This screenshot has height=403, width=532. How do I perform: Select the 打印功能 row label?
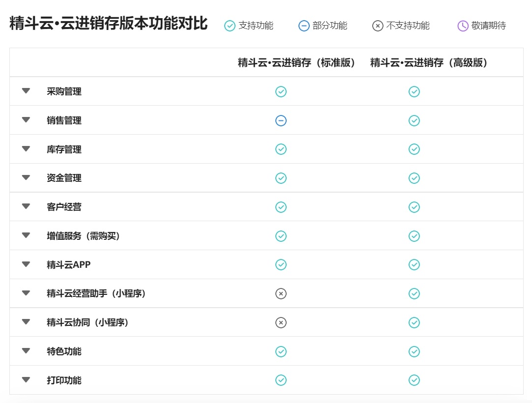tap(64, 380)
